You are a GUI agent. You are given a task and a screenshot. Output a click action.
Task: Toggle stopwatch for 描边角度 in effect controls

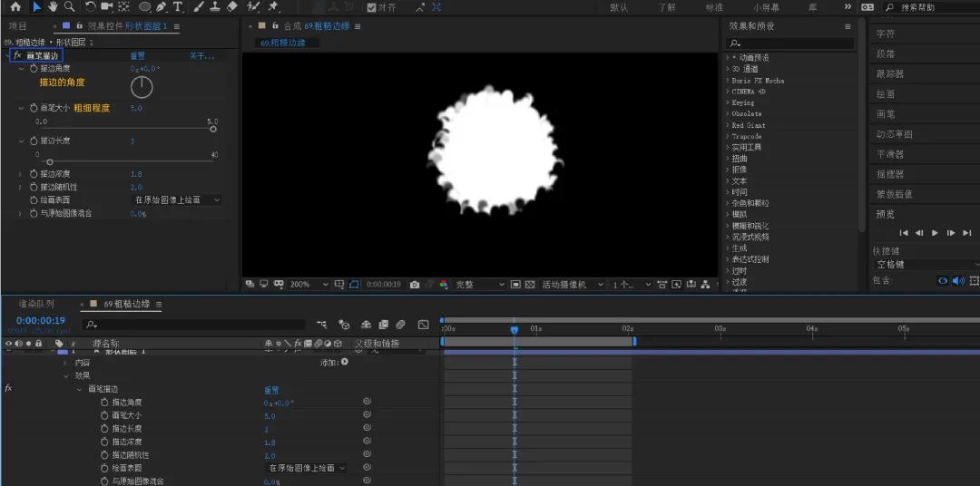click(x=34, y=69)
